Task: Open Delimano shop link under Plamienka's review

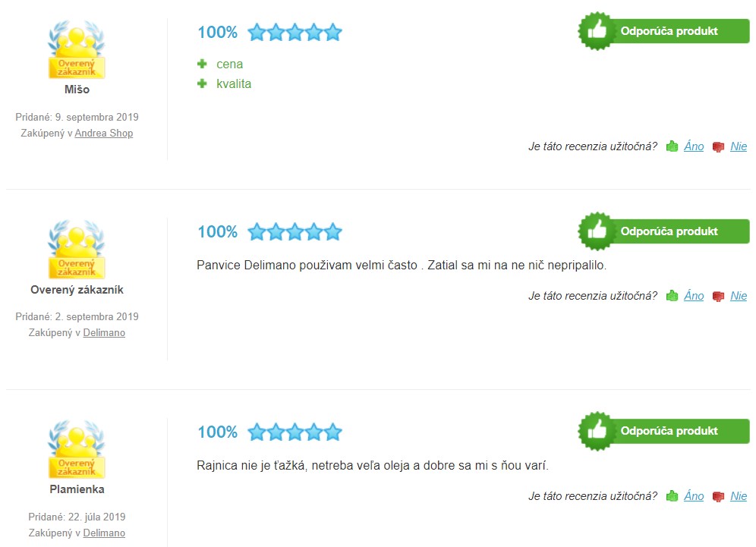Action: click(x=104, y=533)
